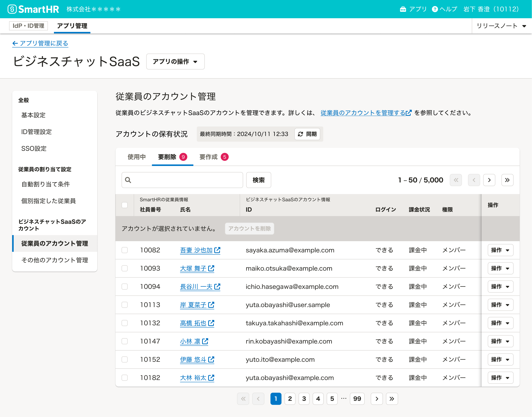Open 操作 menu for maiko.otsuka row
This screenshot has width=532, height=417.
click(x=500, y=268)
